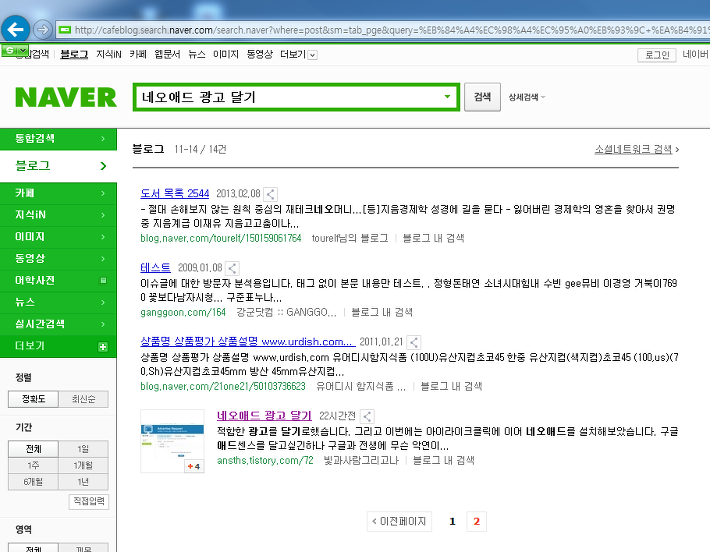Screen dimensions: 710x552
Task: Share the 도서 목록 2544 result
Action: (x=270, y=194)
